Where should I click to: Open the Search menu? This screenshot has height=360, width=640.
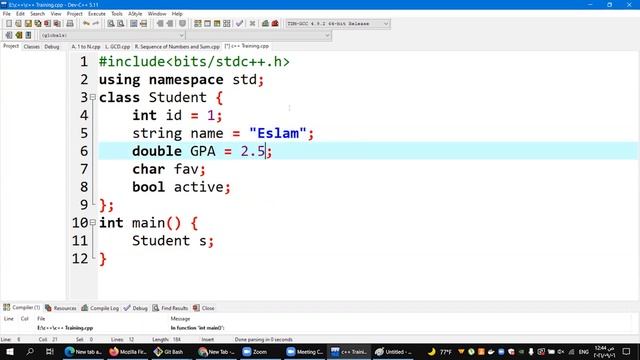click(x=37, y=14)
